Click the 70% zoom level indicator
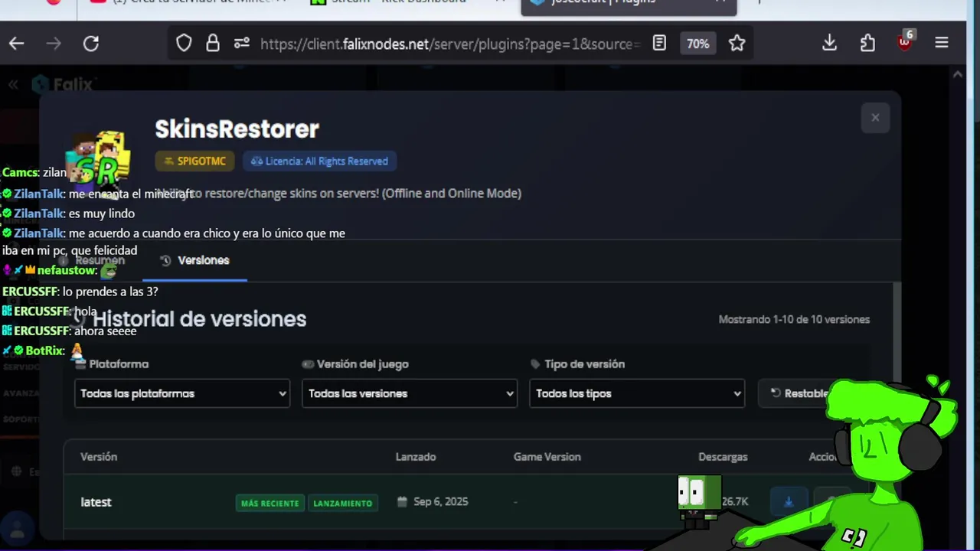This screenshot has height=551, width=980. (x=697, y=44)
